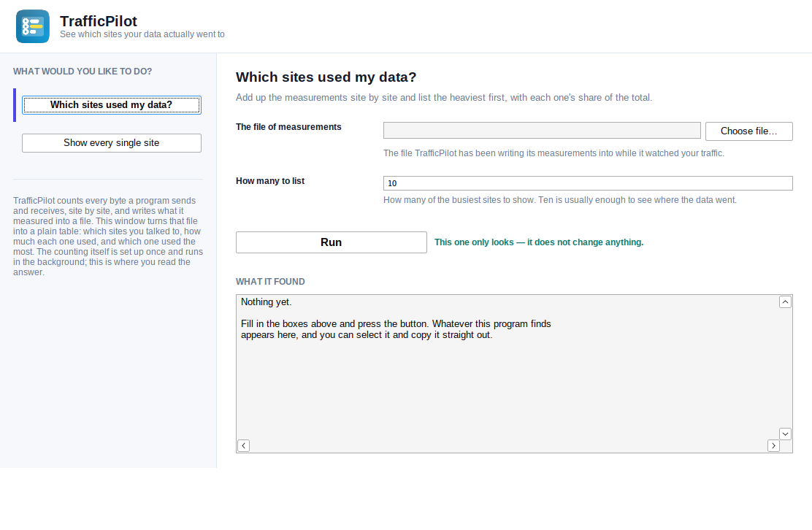812x530 pixels.
Task: Click the Choose file… button
Action: [x=748, y=131]
